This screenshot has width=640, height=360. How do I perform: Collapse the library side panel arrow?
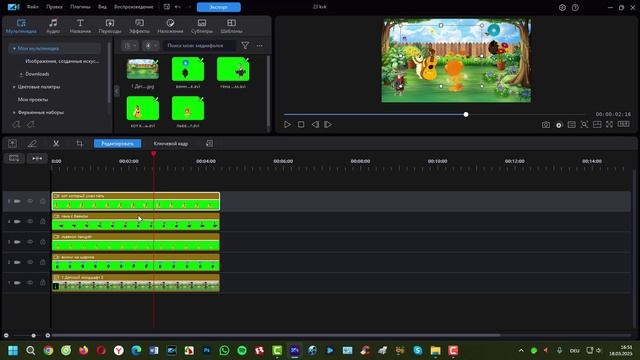[117, 91]
